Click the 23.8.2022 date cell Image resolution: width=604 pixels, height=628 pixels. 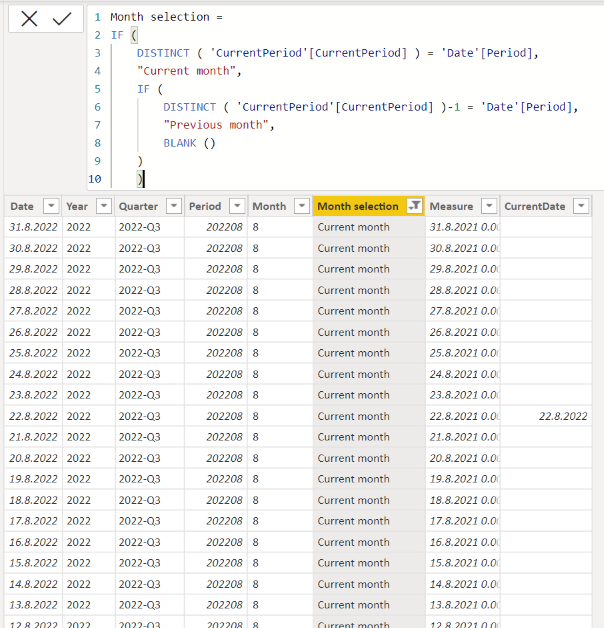pyautogui.click(x=33, y=395)
